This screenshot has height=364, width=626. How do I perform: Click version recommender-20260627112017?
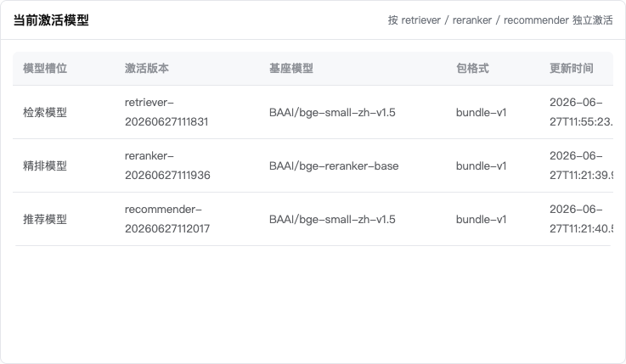(x=167, y=219)
